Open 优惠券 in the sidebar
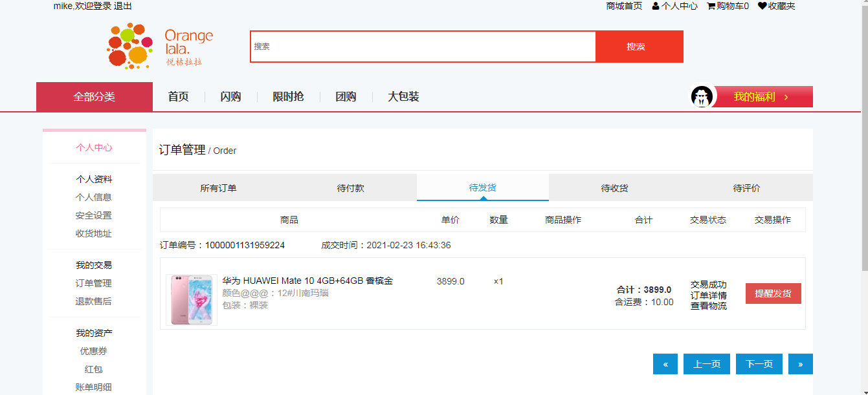This screenshot has height=395, width=868. [94, 351]
